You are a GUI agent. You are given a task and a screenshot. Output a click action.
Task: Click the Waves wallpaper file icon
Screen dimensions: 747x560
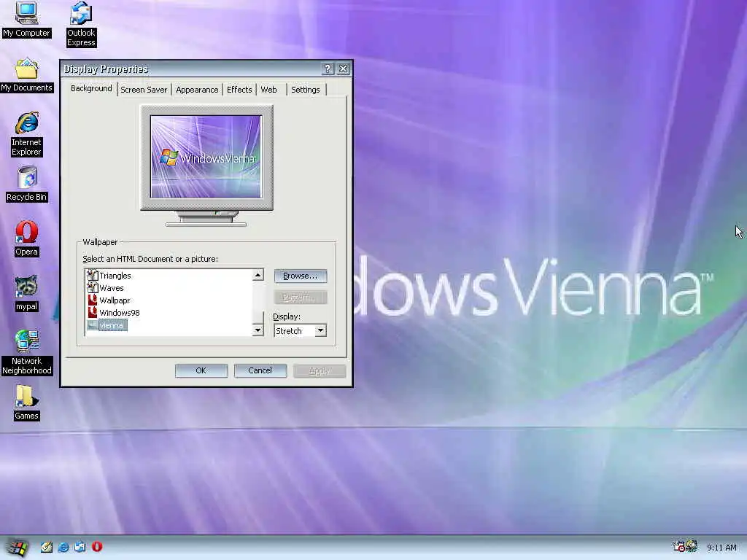pyautogui.click(x=93, y=287)
